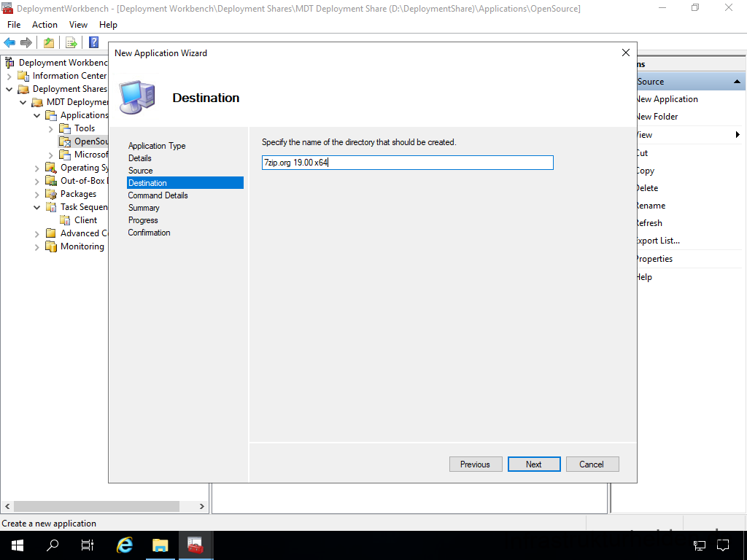Click Export List in Actions pane

coord(659,241)
